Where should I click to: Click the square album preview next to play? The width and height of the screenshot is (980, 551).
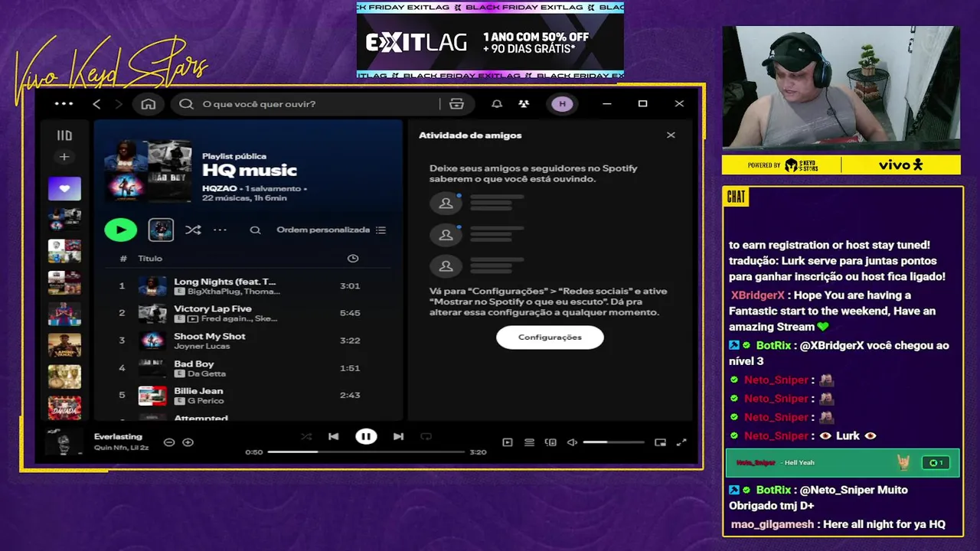(161, 230)
